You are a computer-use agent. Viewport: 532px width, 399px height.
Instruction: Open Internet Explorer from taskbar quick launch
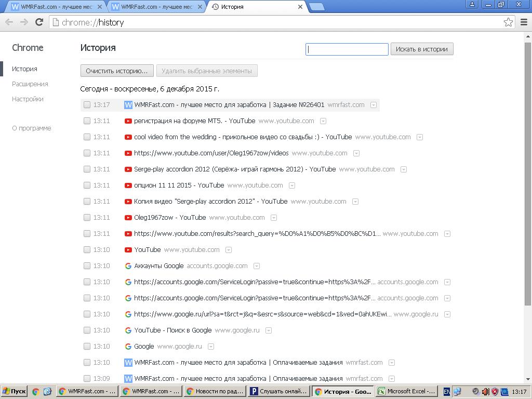coord(47,392)
